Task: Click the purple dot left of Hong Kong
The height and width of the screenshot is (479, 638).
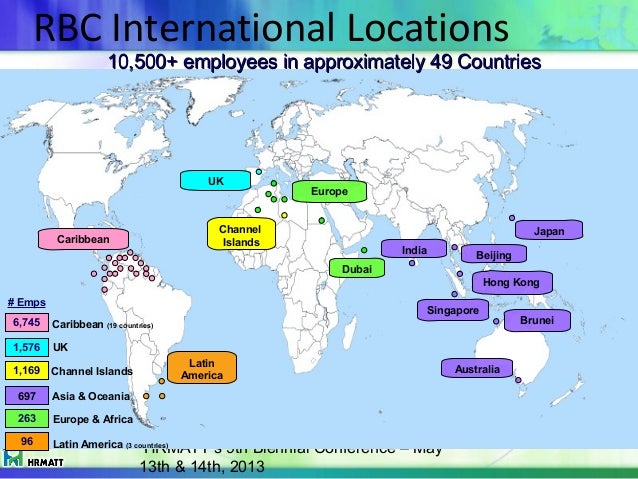Action: [x=460, y=274]
